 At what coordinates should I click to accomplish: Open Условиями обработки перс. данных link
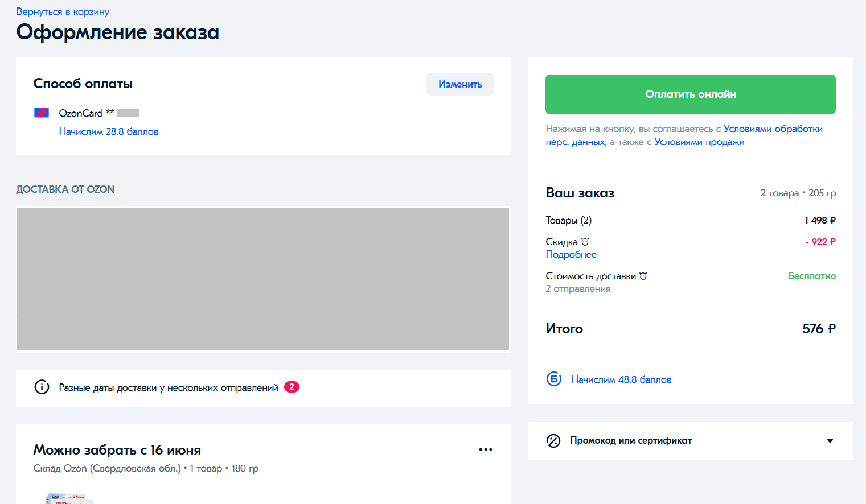[684, 135]
